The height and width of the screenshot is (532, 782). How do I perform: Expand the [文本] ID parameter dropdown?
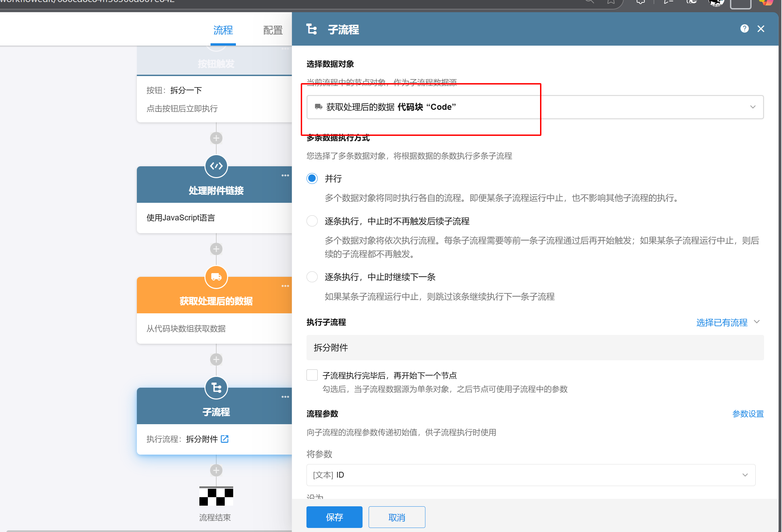(x=744, y=475)
